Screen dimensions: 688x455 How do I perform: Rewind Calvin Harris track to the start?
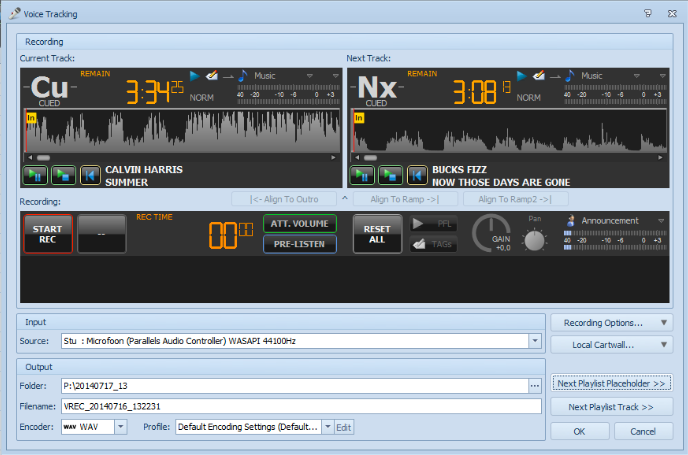pyautogui.click(x=90, y=176)
